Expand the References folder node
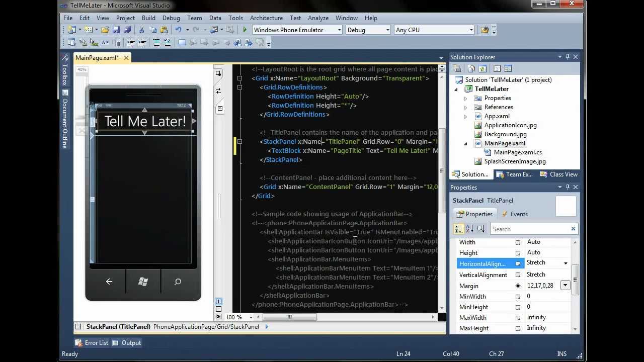 [x=465, y=107]
